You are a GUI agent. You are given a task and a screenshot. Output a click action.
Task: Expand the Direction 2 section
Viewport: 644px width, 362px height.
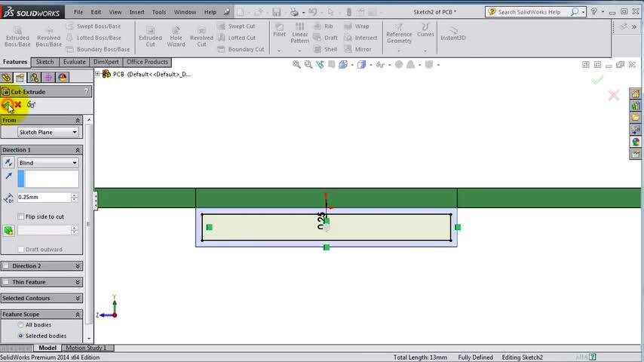click(78, 266)
